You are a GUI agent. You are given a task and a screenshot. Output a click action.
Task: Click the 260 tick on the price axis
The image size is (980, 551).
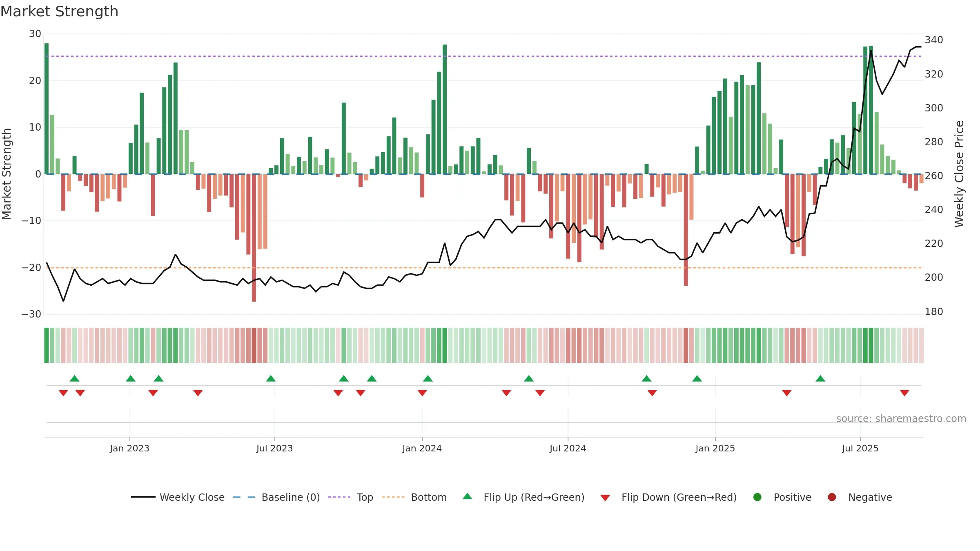click(934, 176)
